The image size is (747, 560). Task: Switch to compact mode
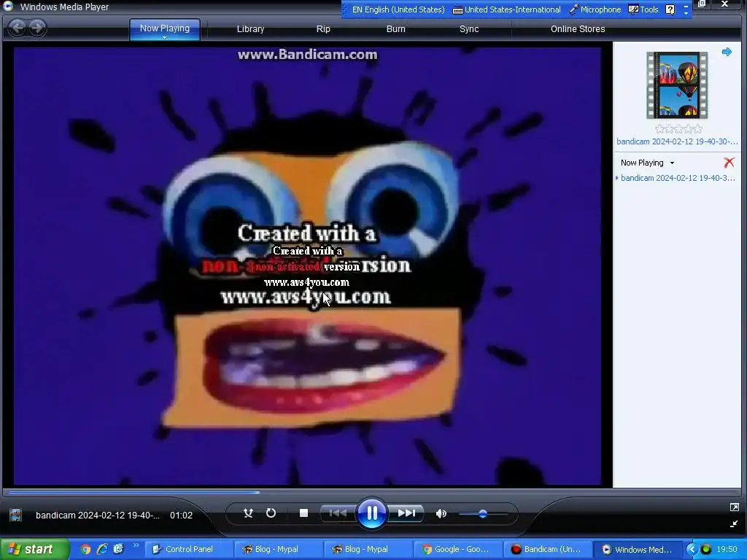[x=734, y=524]
